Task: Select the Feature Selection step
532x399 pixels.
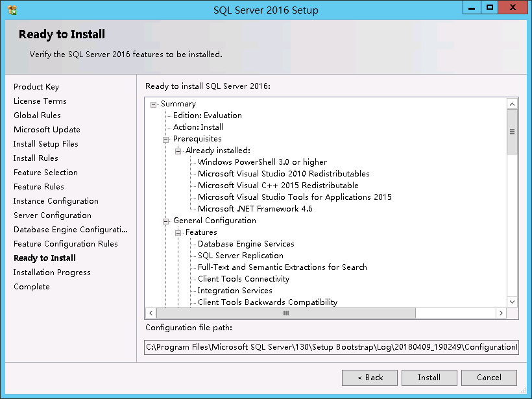Action: [45, 173]
